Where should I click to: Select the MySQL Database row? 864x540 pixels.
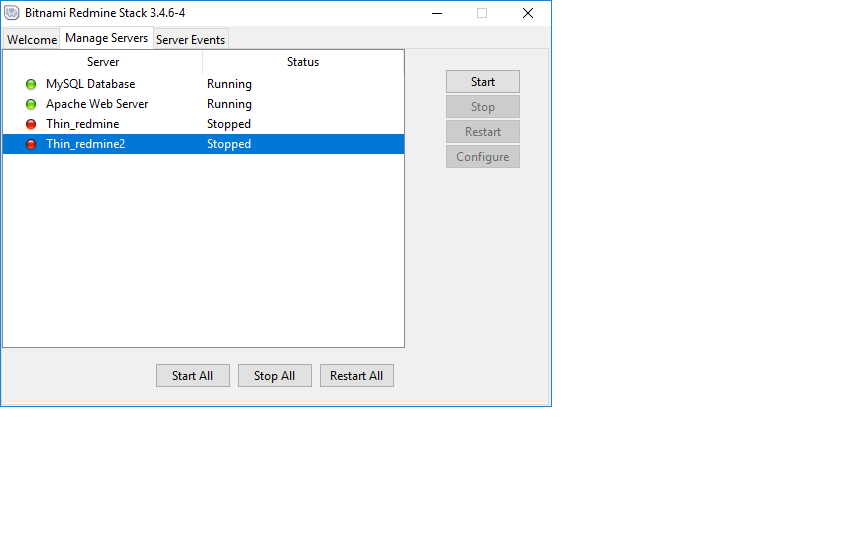tap(203, 84)
